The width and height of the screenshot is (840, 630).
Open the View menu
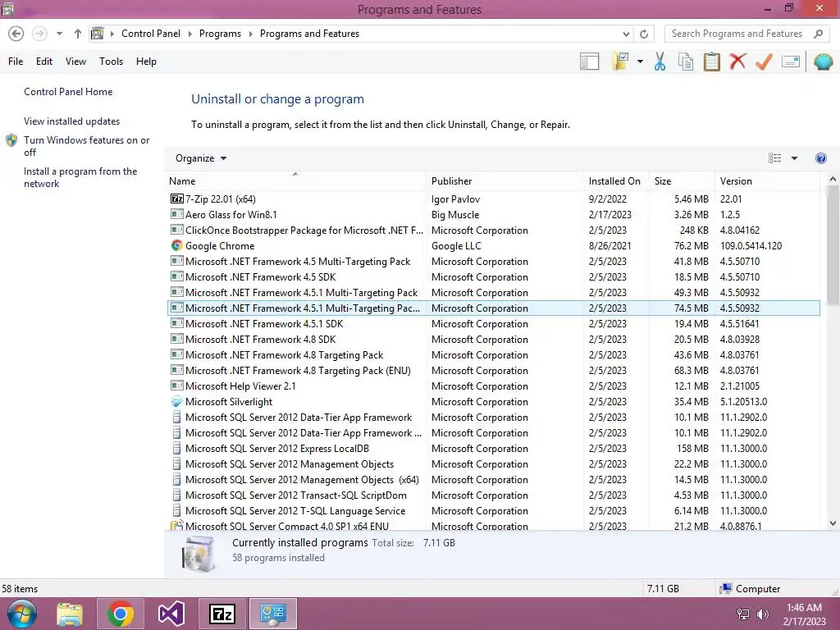click(x=75, y=61)
